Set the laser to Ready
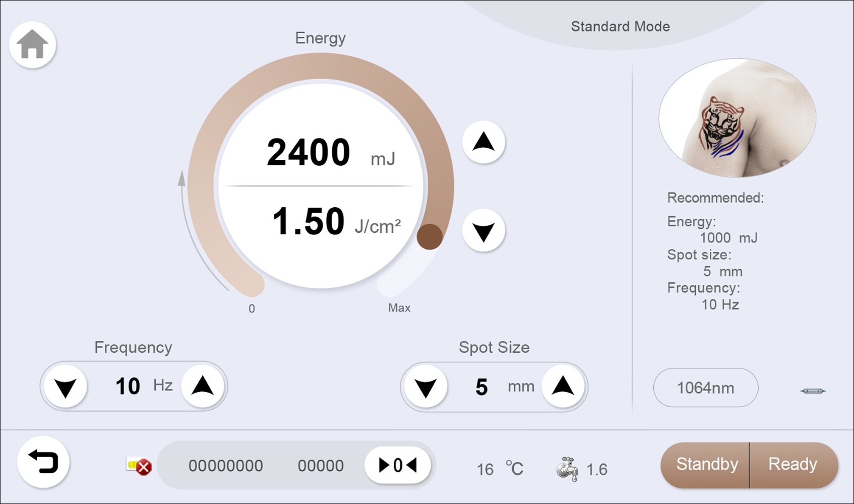 click(792, 465)
